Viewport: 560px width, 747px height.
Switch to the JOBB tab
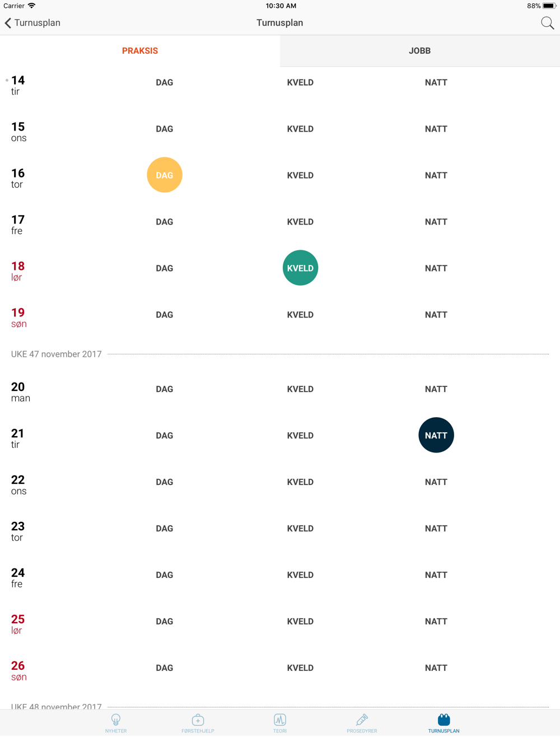coord(420,51)
